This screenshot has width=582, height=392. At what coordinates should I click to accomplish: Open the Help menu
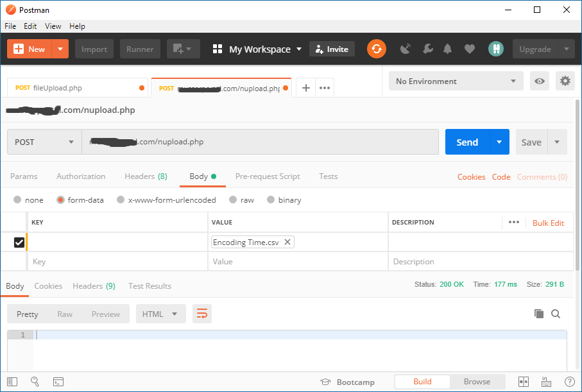[77, 26]
